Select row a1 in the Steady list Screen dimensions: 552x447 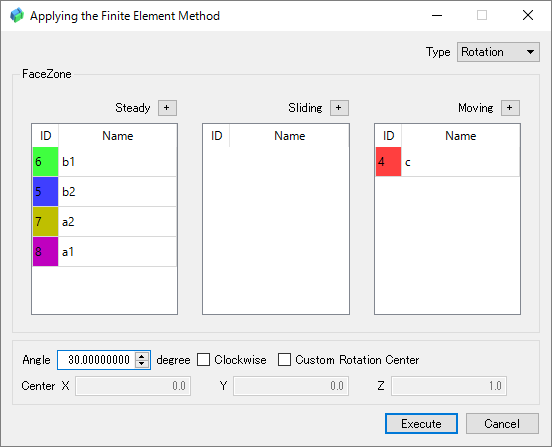[105, 251]
